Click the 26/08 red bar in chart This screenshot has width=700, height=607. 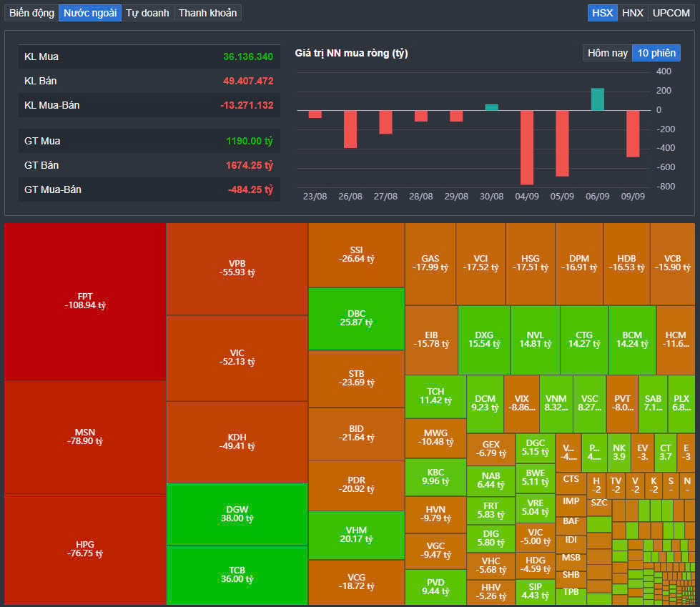point(350,129)
